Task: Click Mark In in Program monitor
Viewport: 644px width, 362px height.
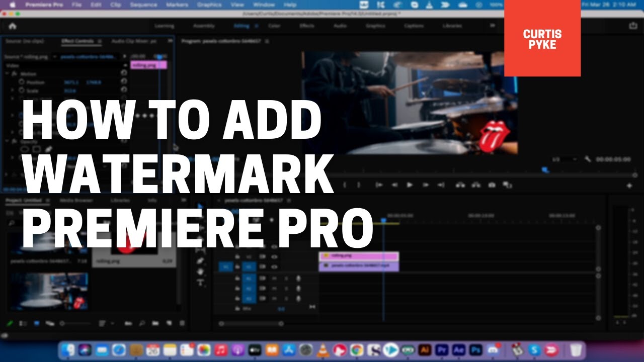Action: (345, 185)
